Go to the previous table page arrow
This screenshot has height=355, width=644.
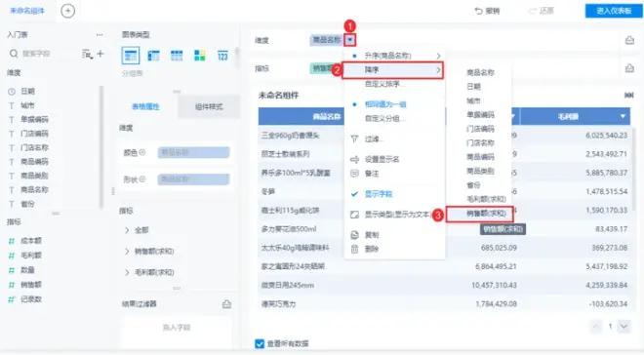(596, 327)
